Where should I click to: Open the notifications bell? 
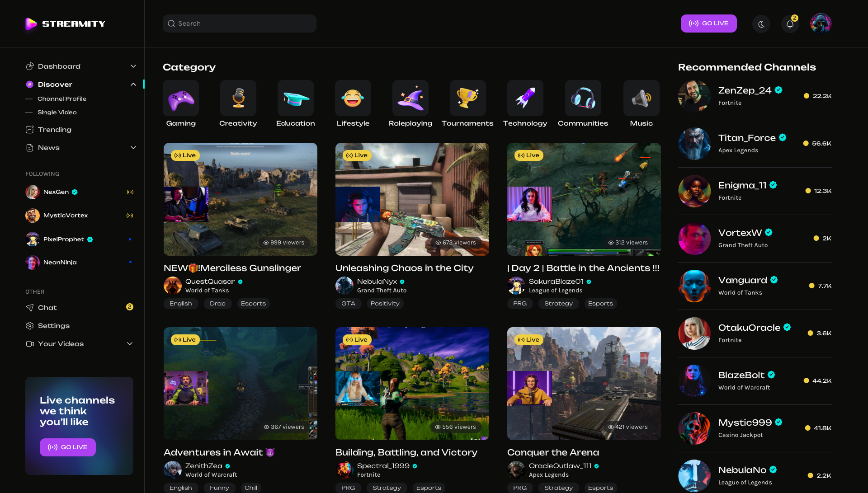pos(790,23)
